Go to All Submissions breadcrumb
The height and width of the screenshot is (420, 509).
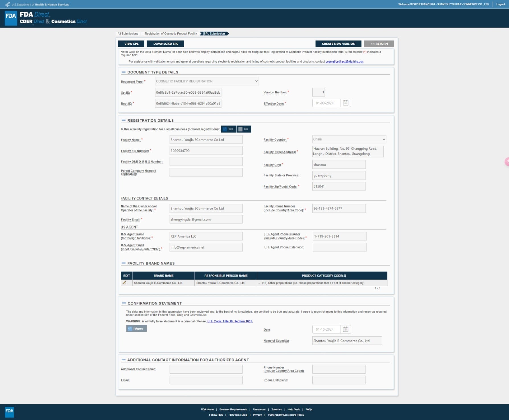point(128,34)
